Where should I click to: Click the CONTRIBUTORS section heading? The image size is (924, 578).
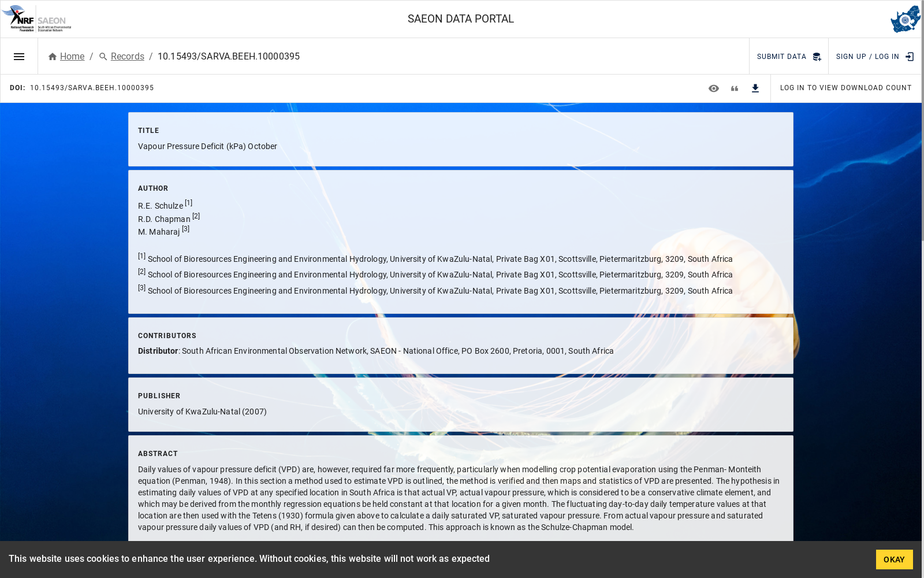click(x=167, y=336)
